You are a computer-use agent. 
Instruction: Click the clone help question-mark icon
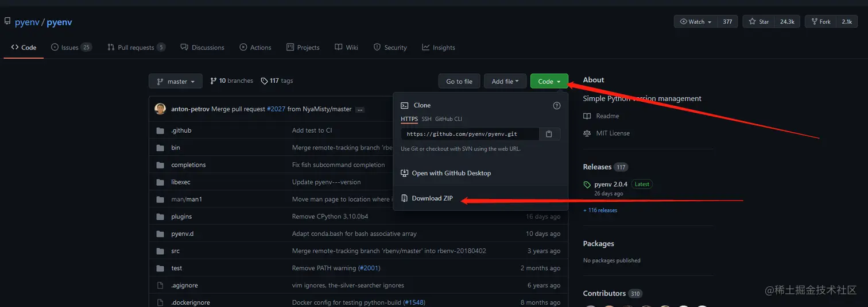pyautogui.click(x=556, y=106)
